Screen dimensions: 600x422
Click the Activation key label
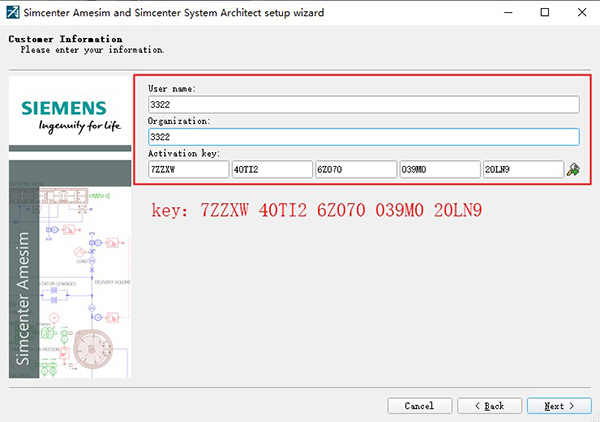184,154
